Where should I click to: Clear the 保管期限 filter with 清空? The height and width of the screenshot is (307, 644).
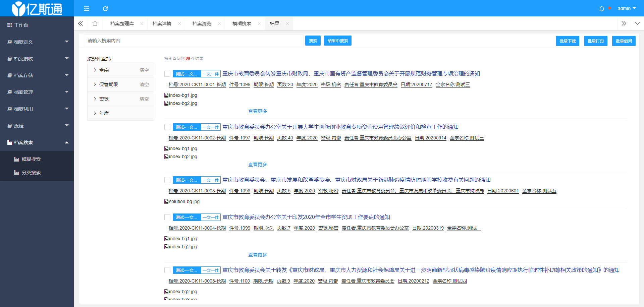(144, 84)
